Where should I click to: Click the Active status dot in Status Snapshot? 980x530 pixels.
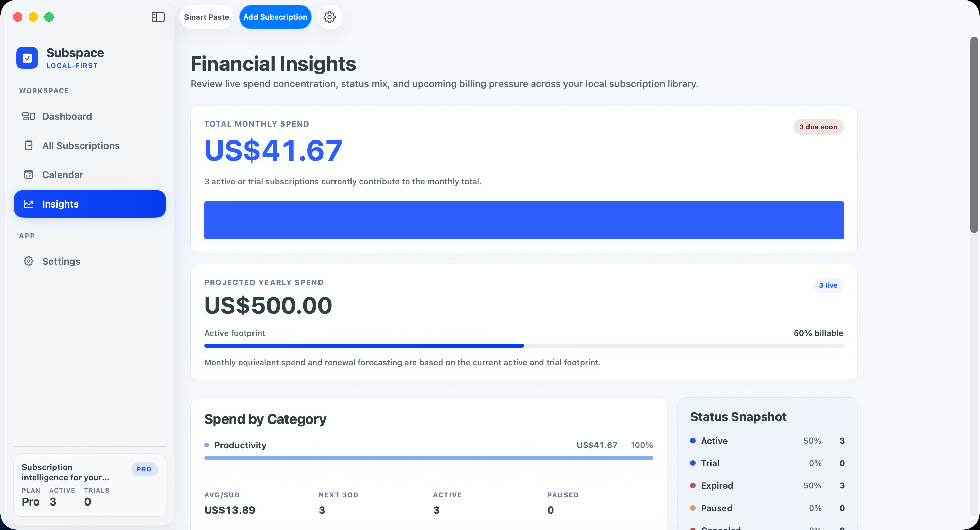pyautogui.click(x=693, y=441)
